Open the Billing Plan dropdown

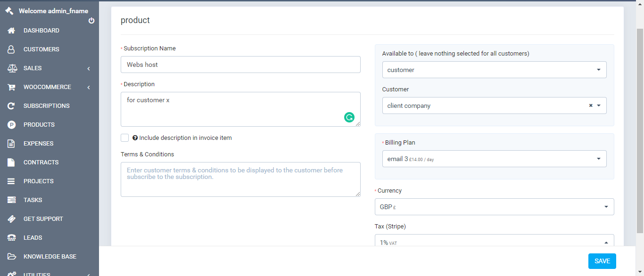tap(494, 159)
